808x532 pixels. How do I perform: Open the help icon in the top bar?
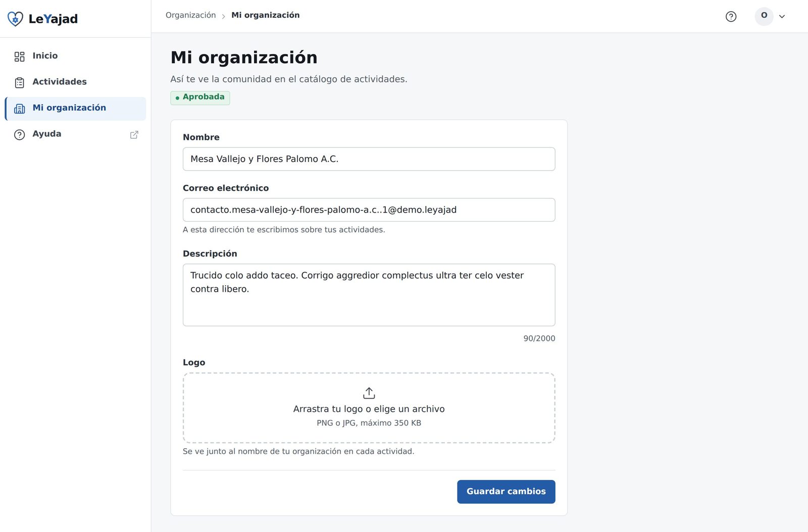click(731, 17)
